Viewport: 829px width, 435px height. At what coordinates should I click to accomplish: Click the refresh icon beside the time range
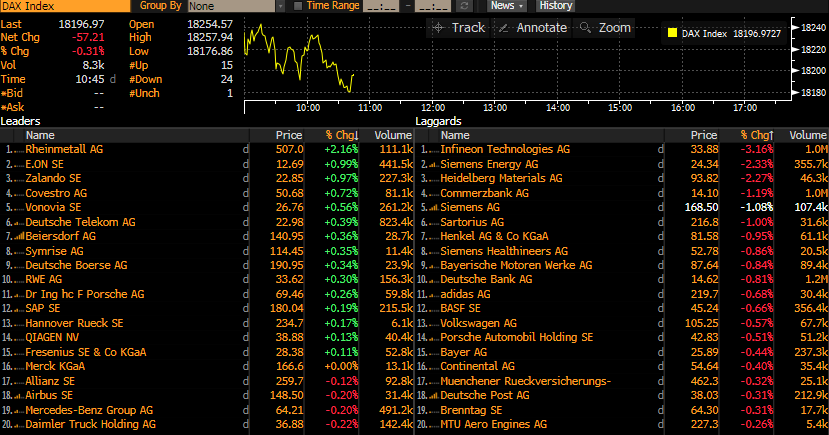point(464,6)
